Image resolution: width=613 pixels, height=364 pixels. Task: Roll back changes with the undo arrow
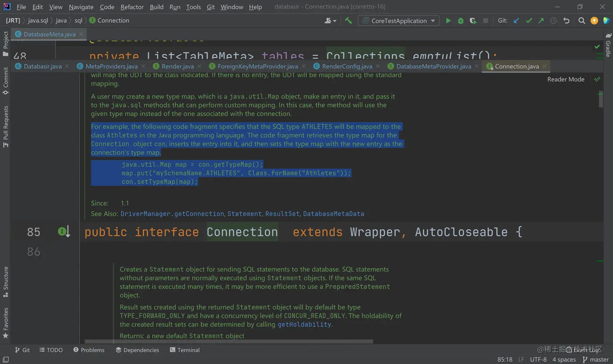point(566,21)
